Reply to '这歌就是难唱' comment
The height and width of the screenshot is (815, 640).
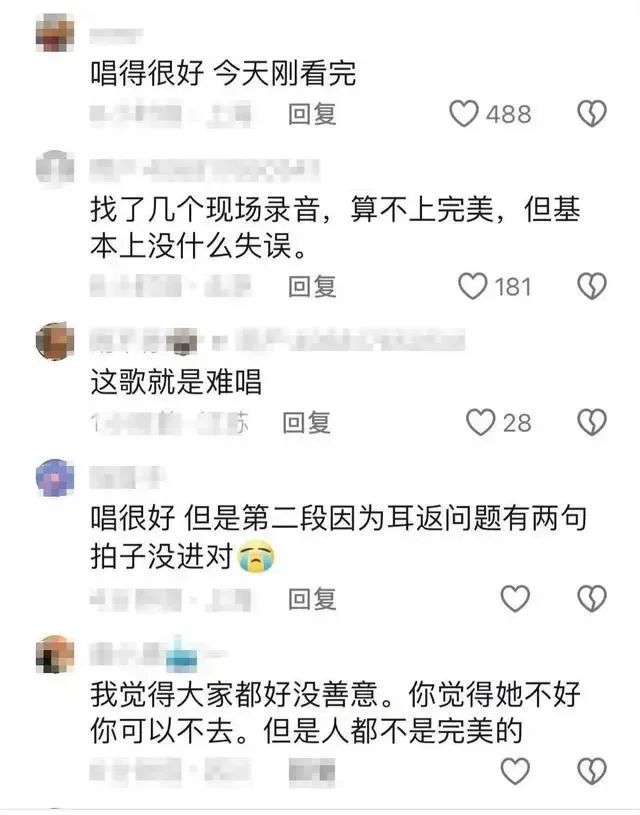[307, 422]
